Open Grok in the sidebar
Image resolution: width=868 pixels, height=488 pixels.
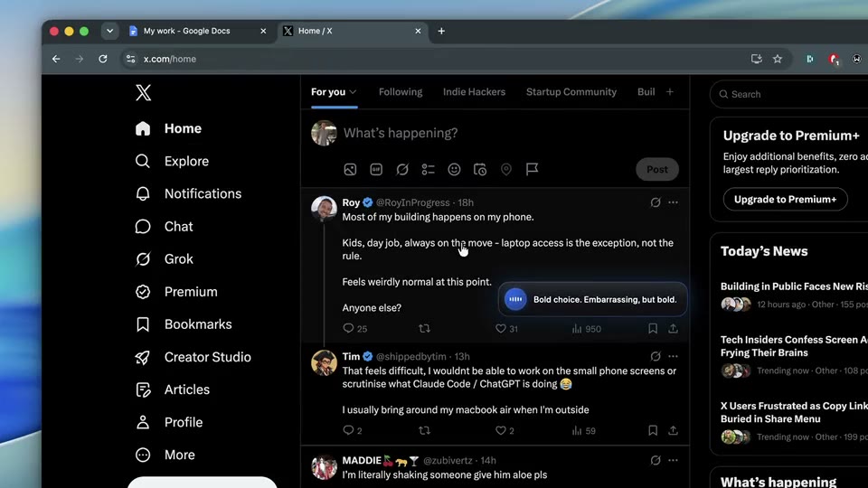164,259
